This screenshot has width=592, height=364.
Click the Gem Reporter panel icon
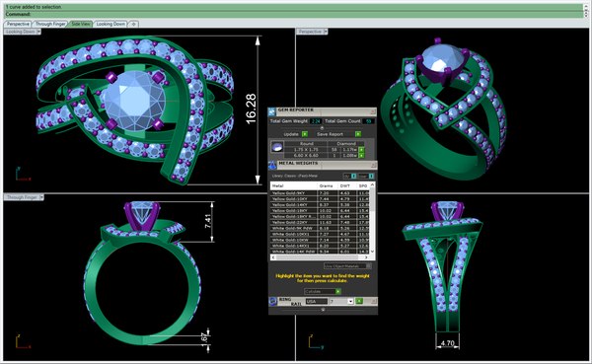point(272,111)
